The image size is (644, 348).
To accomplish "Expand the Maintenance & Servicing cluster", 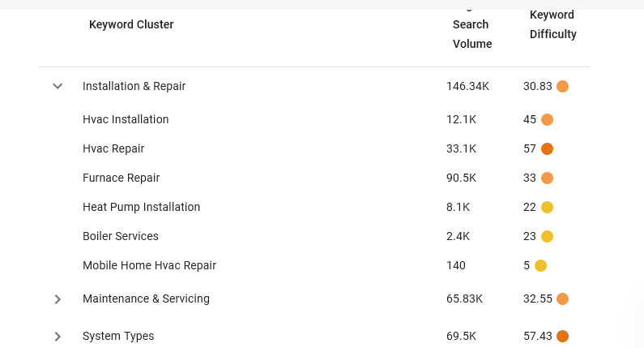I will click(x=58, y=299).
